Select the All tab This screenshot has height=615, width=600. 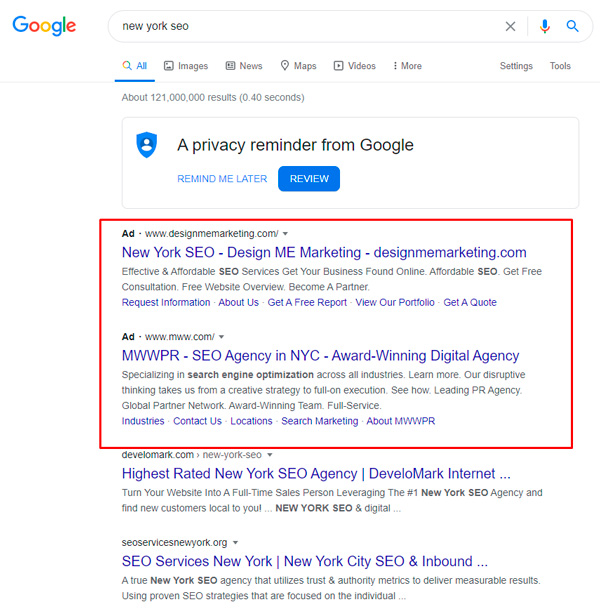click(135, 66)
